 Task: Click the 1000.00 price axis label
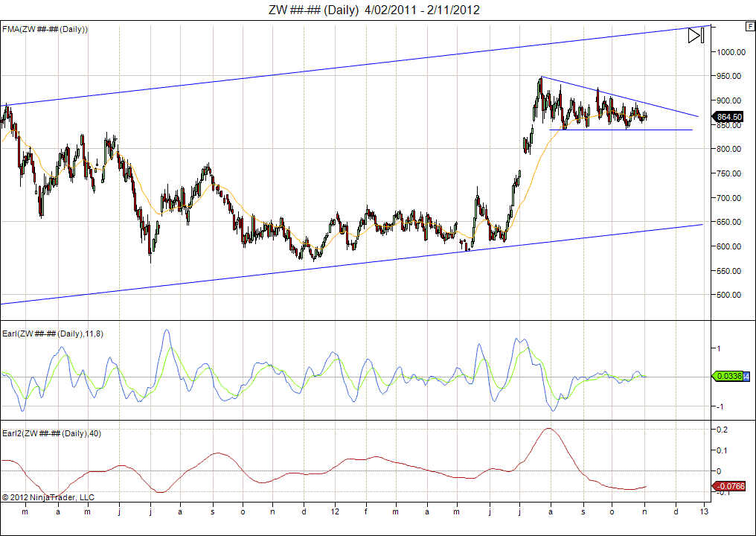[x=731, y=52]
